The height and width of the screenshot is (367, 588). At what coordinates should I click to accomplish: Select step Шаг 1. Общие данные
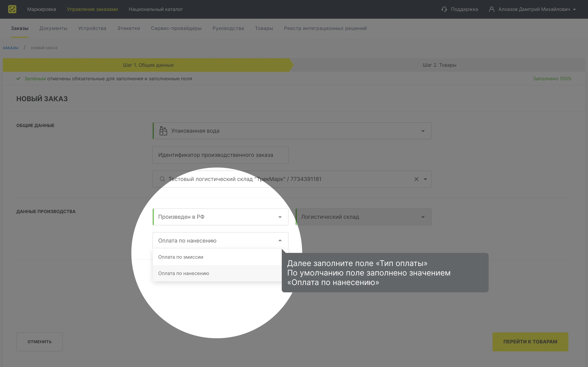point(148,65)
